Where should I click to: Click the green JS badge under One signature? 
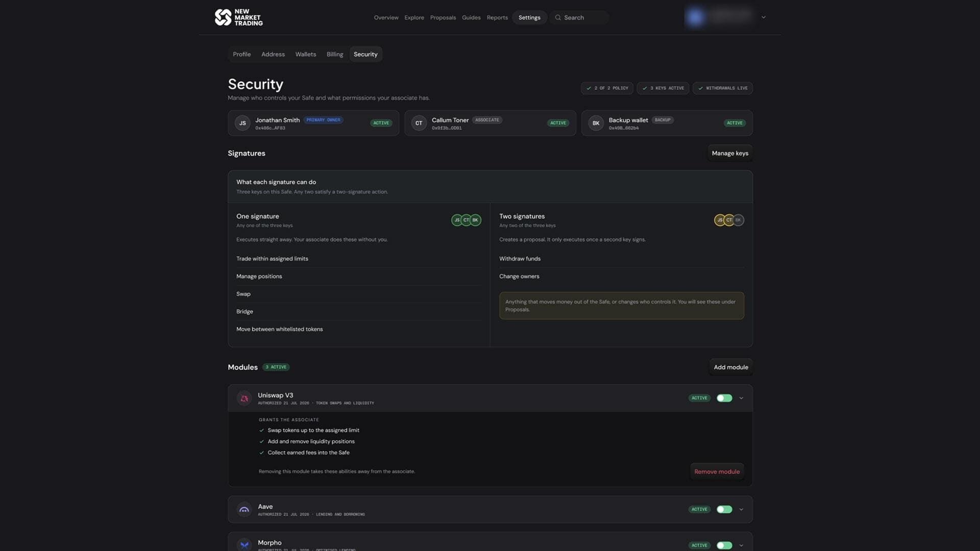(457, 220)
